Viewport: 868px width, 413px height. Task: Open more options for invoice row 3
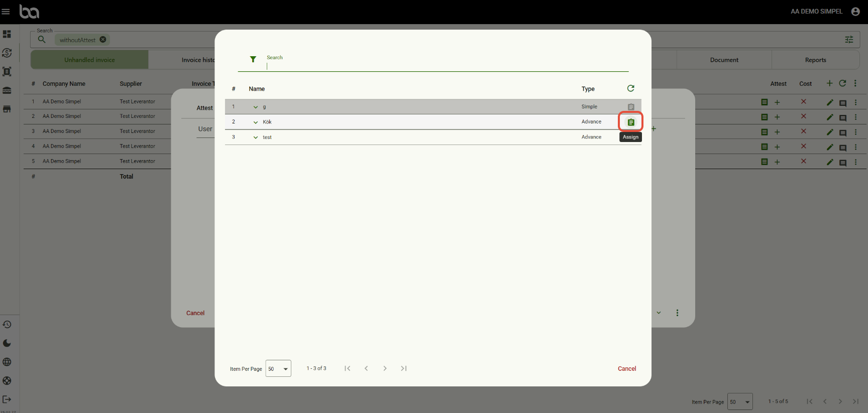pyautogui.click(x=856, y=132)
